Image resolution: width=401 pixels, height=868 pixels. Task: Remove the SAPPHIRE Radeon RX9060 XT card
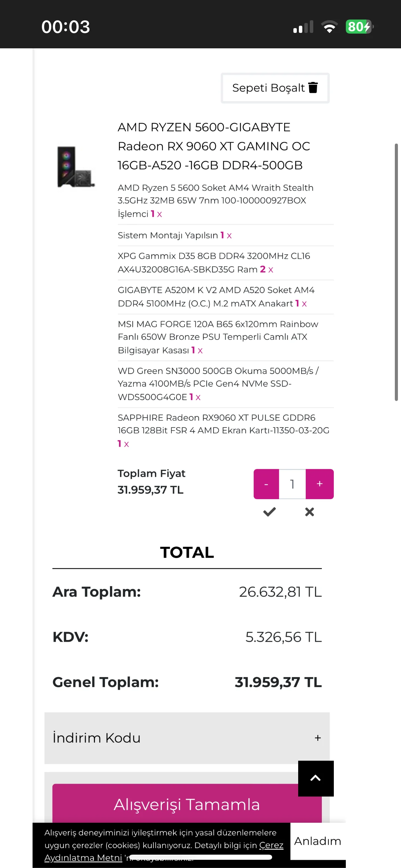coord(126,444)
